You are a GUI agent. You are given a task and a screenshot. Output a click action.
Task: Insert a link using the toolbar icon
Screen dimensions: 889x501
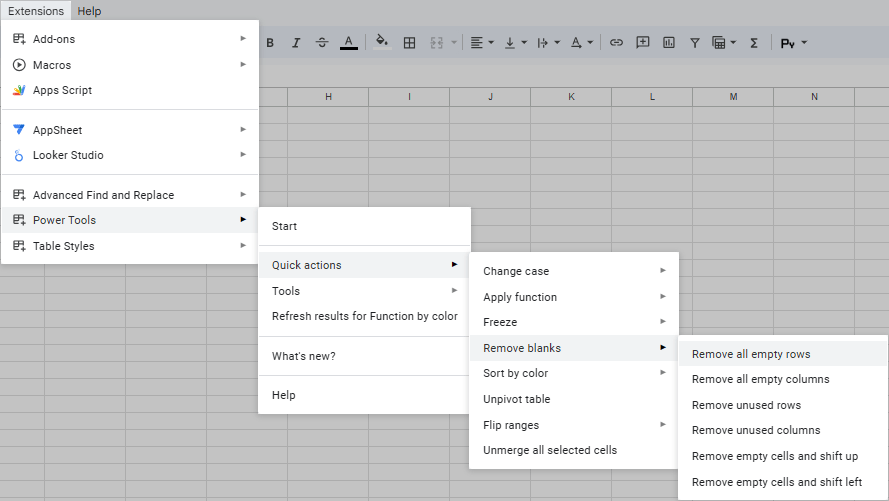616,43
